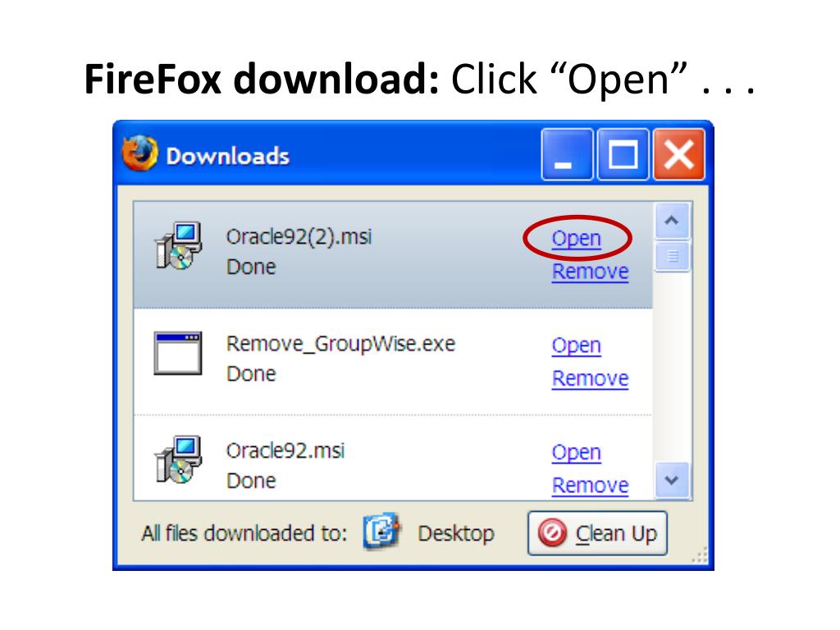This screenshot has height=630, width=840.
Task: Select the Oracle92.msi installer icon
Action: [x=178, y=459]
